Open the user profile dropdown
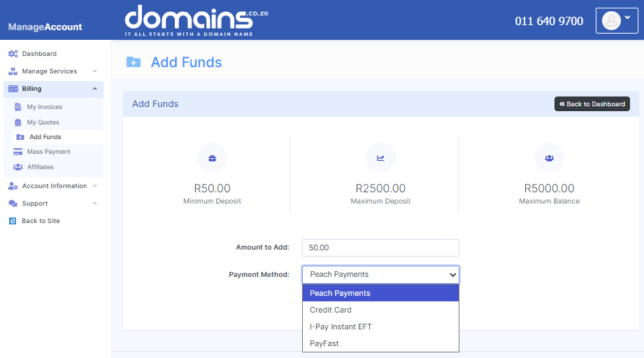644x358 pixels. [x=617, y=20]
